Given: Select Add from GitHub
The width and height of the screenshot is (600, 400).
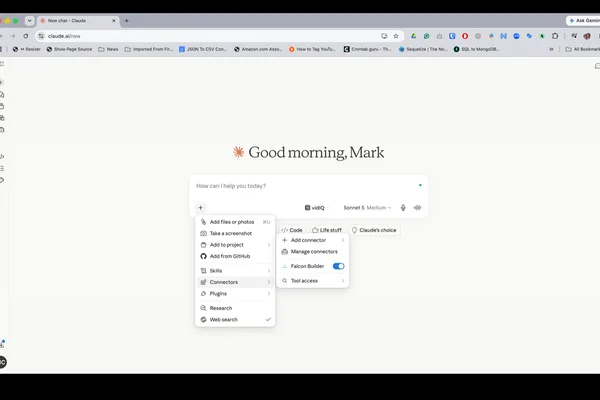Looking at the screenshot, I should [235, 256].
